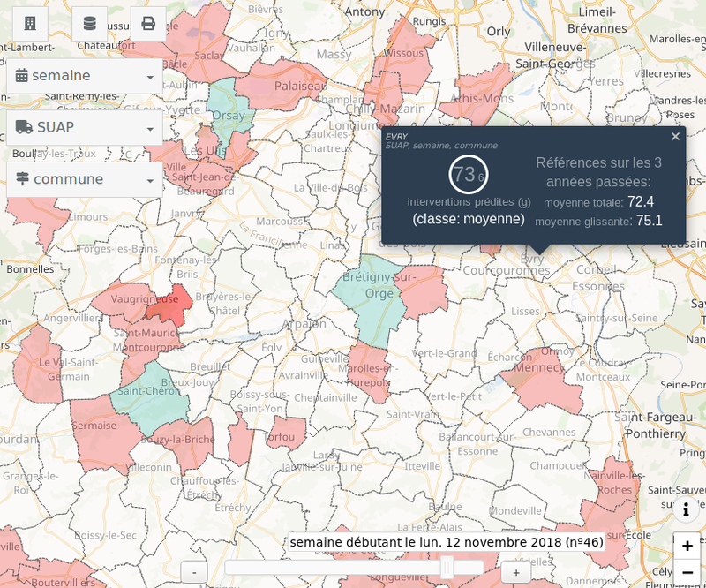Open the database icon button
Image resolution: width=706 pixels, height=588 pixels.
click(89, 24)
